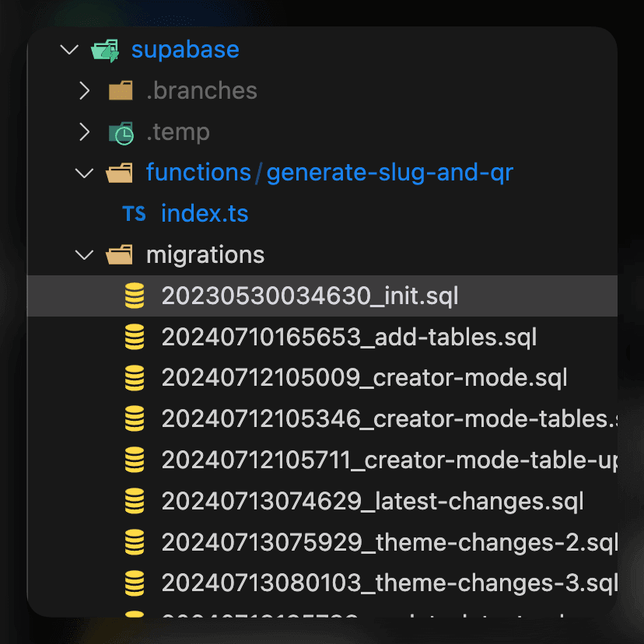Open 20240712105346_creator-mode-tables migration file

click(x=389, y=418)
